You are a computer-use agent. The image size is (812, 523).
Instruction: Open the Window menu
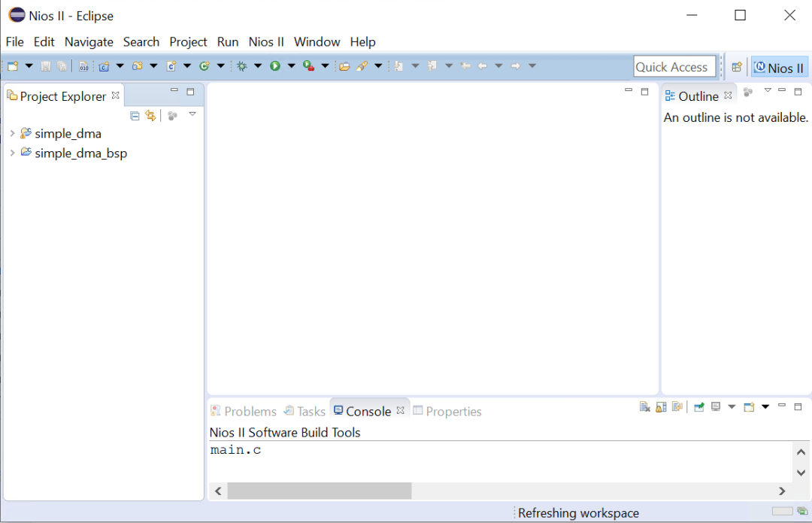click(x=317, y=42)
